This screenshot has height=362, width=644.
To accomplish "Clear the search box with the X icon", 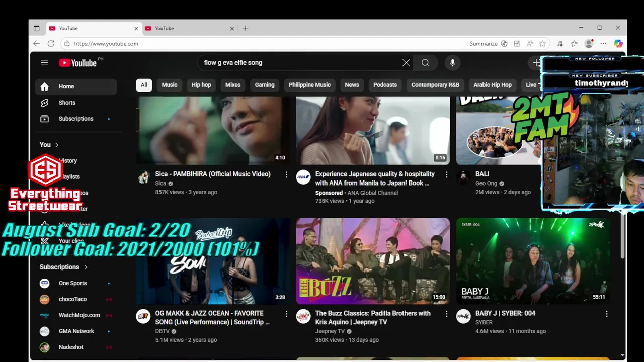I will click(406, 63).
